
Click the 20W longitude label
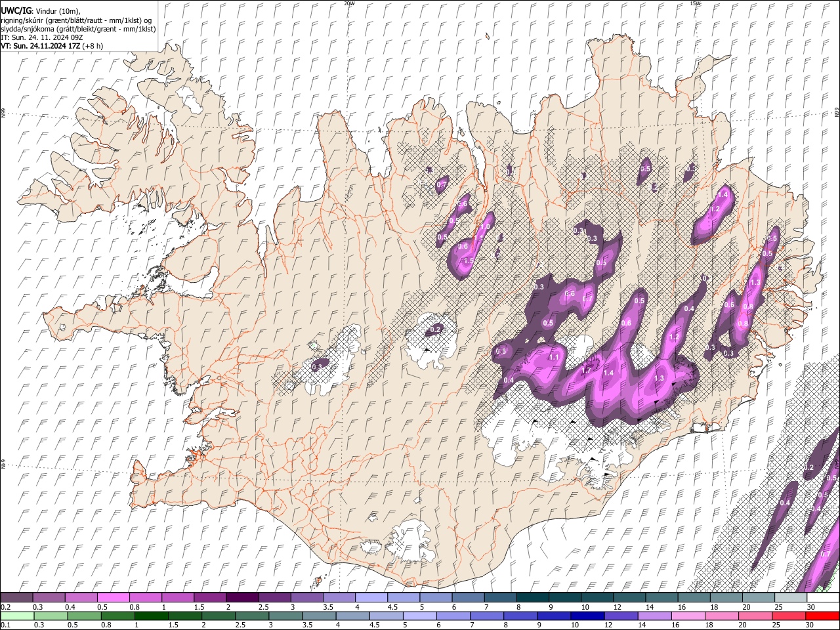(348, 3)
